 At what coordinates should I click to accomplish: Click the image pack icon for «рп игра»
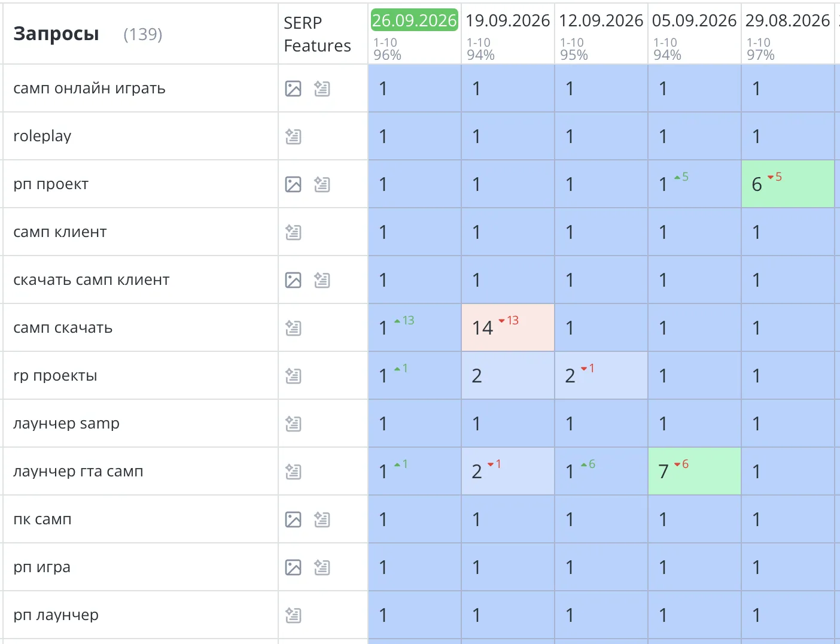point(293,567)
